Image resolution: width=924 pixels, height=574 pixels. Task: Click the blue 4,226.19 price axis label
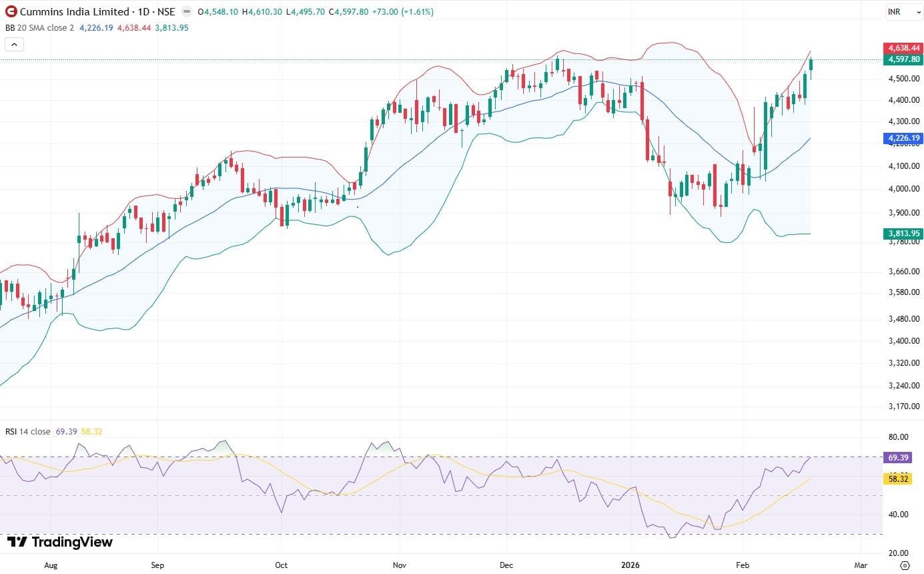[902, 138]
